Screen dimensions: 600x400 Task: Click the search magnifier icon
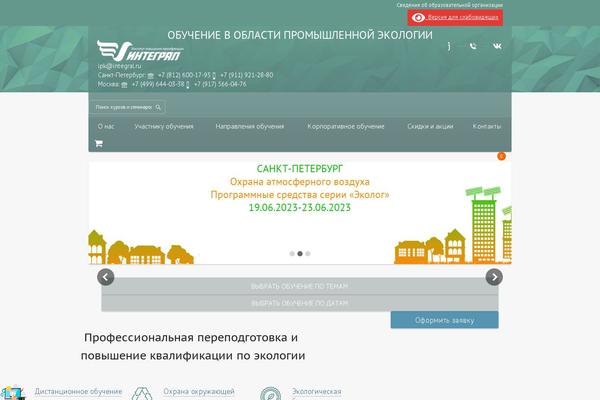[x=158, y=107]
